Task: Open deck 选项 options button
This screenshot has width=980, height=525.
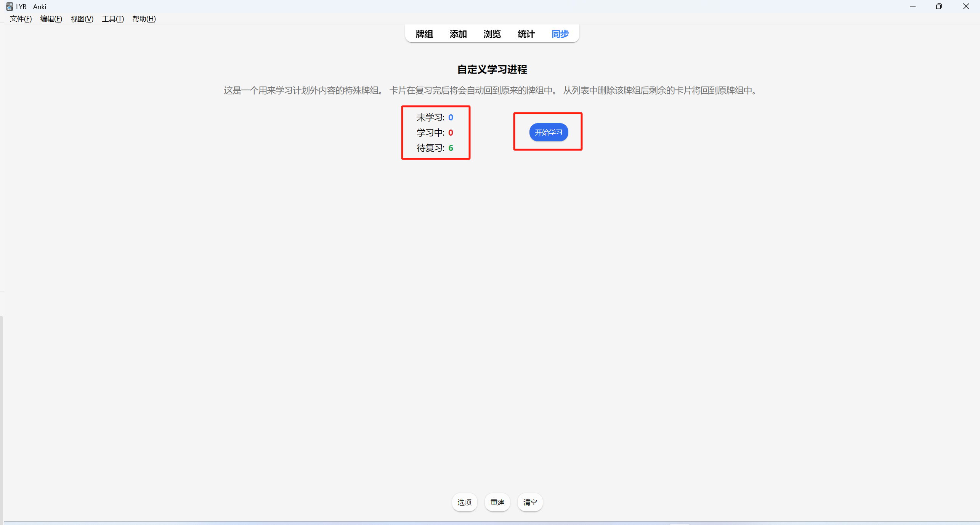Action: pos(464,502)
